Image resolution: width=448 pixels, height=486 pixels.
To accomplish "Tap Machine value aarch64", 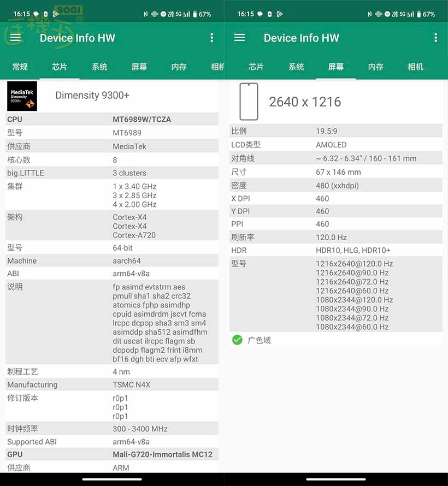I will 127,260.
